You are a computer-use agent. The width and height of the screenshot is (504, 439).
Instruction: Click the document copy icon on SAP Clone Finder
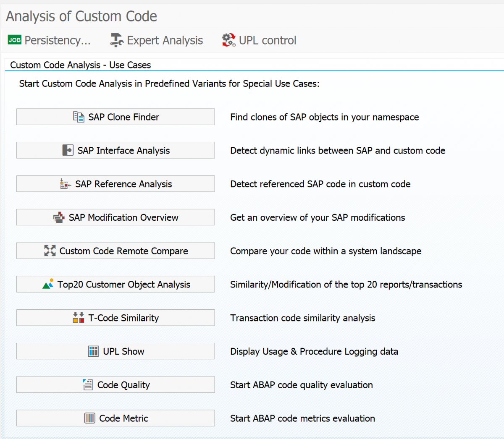[78, 117]
